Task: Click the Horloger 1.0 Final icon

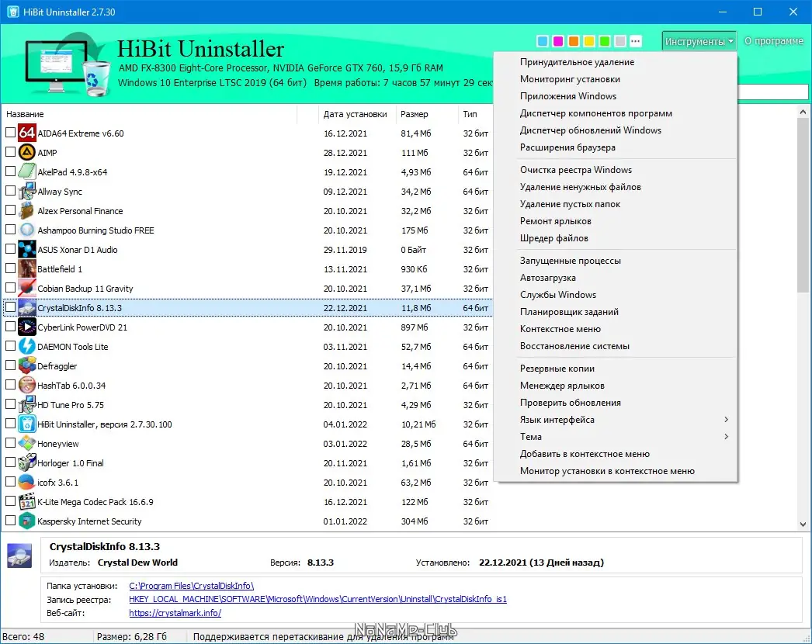Action: 27,462
